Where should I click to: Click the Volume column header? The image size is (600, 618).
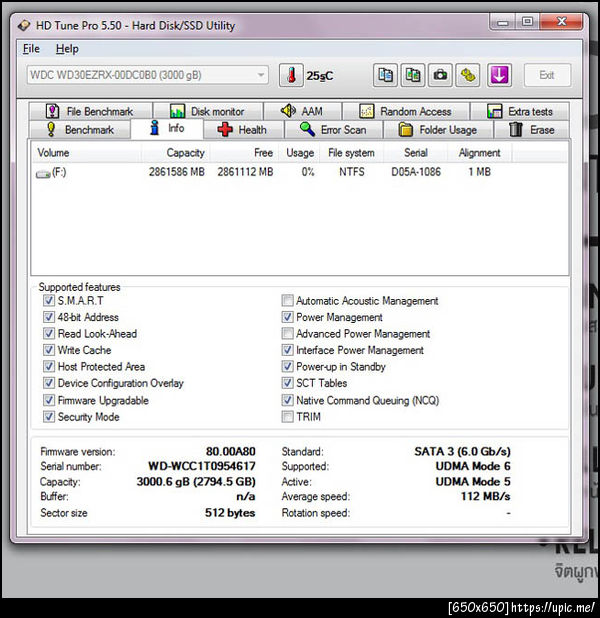[86, 153]
